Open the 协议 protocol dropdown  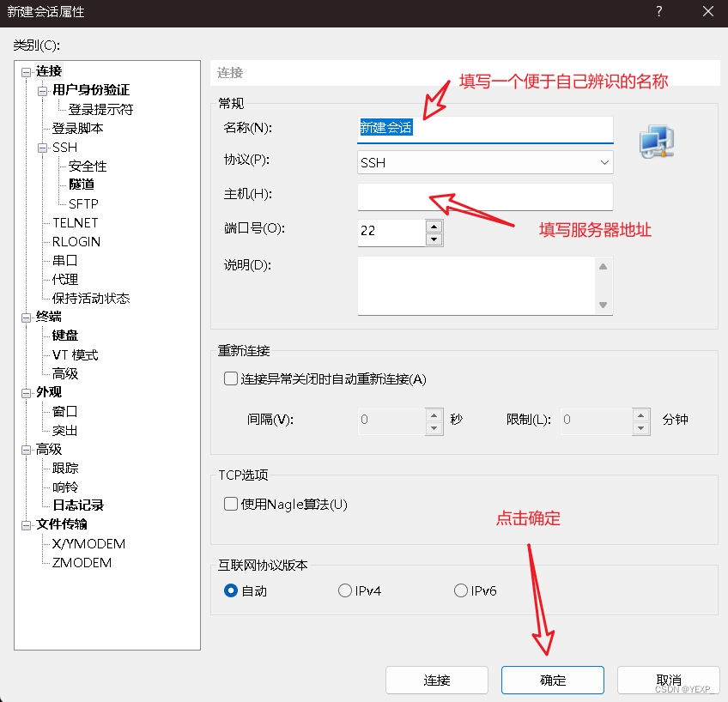pos(604,161)
